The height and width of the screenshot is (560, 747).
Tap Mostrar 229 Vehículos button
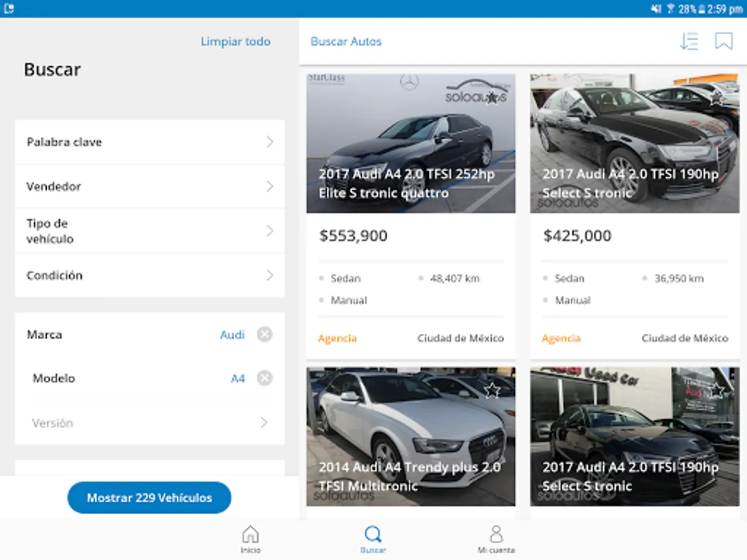pos(149,498)
